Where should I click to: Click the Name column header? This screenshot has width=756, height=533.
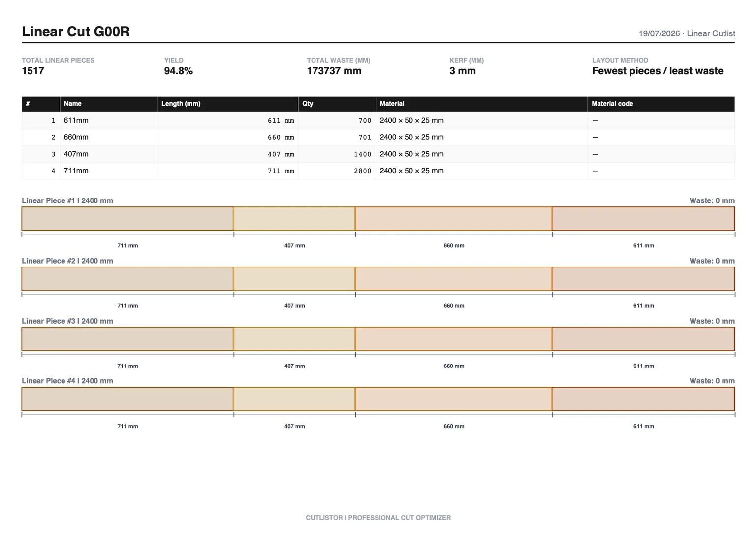108,104
